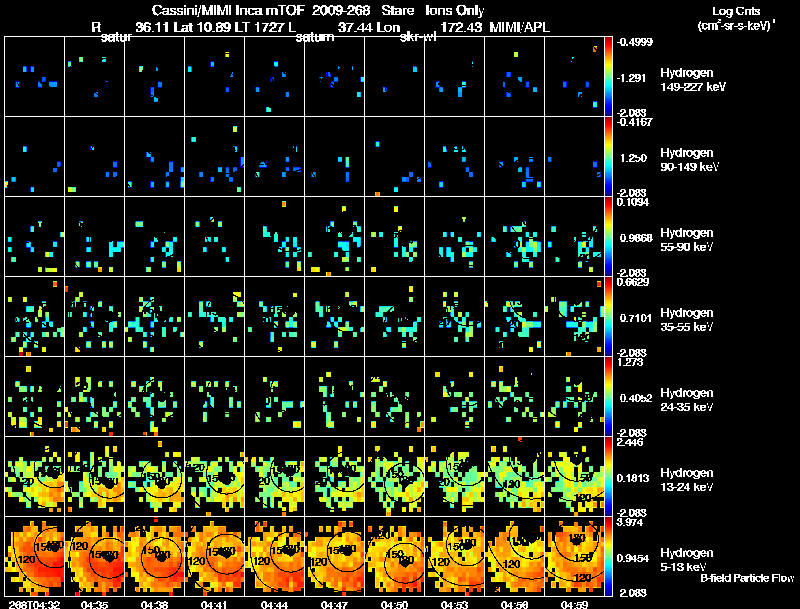Select the 13-24 keV image at 04:38
Image resolution: width=800 pixels, height=609 pixels.
155,477
